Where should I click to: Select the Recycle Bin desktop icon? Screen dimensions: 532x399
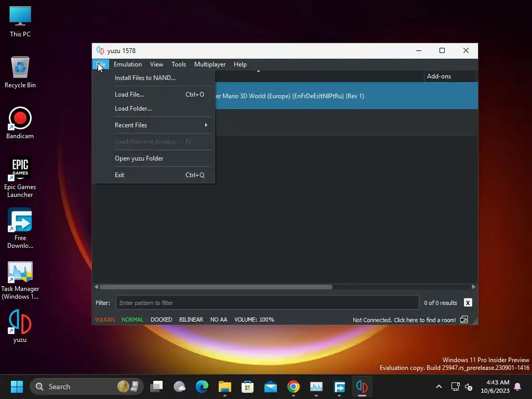point(20,72)
